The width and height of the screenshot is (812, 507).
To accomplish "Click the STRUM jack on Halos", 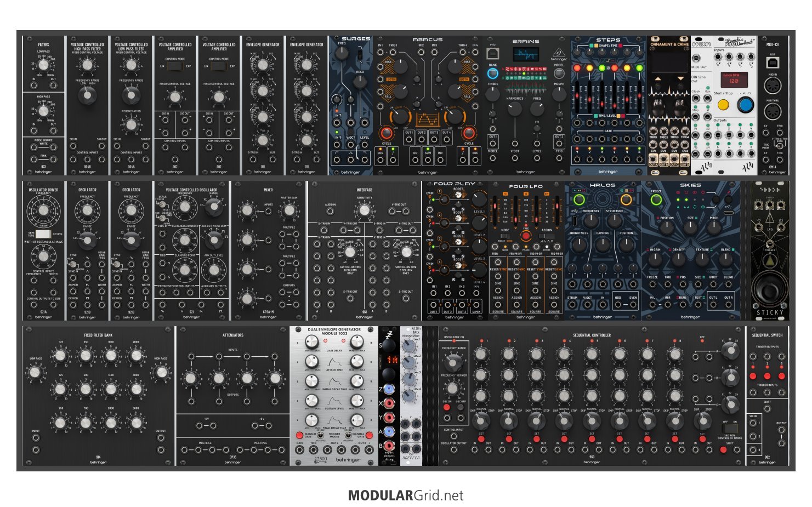I will 572,306.
